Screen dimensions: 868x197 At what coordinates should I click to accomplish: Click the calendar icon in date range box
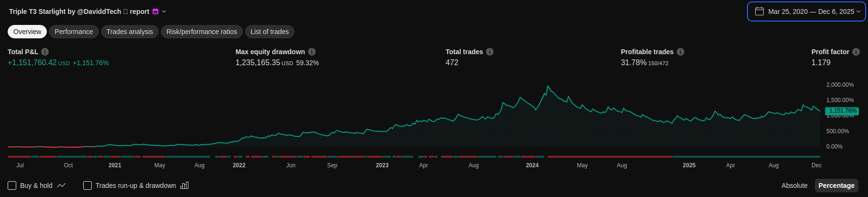pos(759,12)
